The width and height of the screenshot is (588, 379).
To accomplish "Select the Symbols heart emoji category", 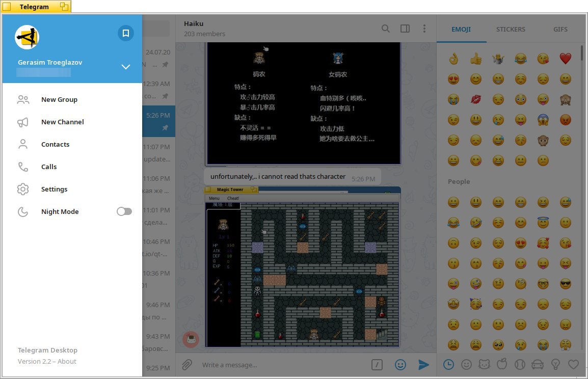I will coord(573,364).
